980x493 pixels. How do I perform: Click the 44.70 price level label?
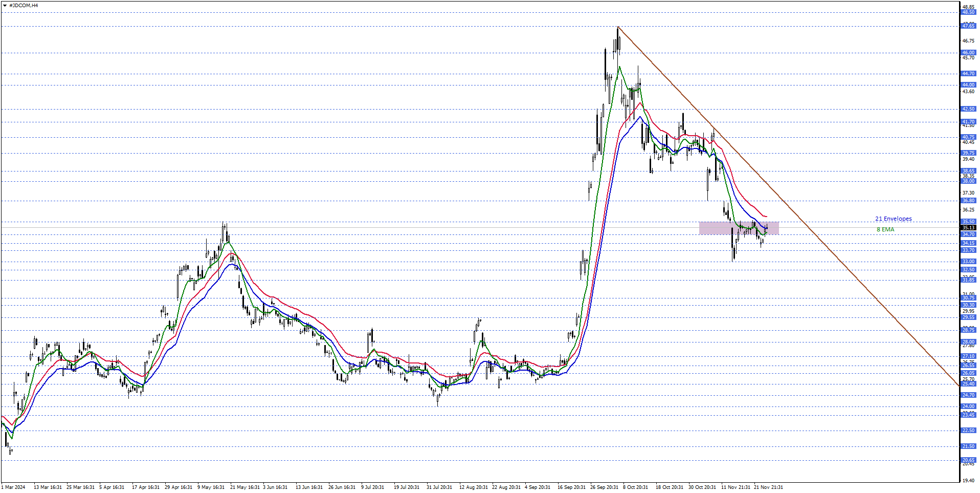(x=968, y=74)
